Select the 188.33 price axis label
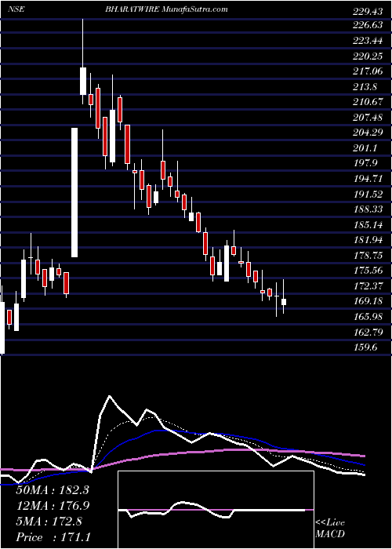 368,209
